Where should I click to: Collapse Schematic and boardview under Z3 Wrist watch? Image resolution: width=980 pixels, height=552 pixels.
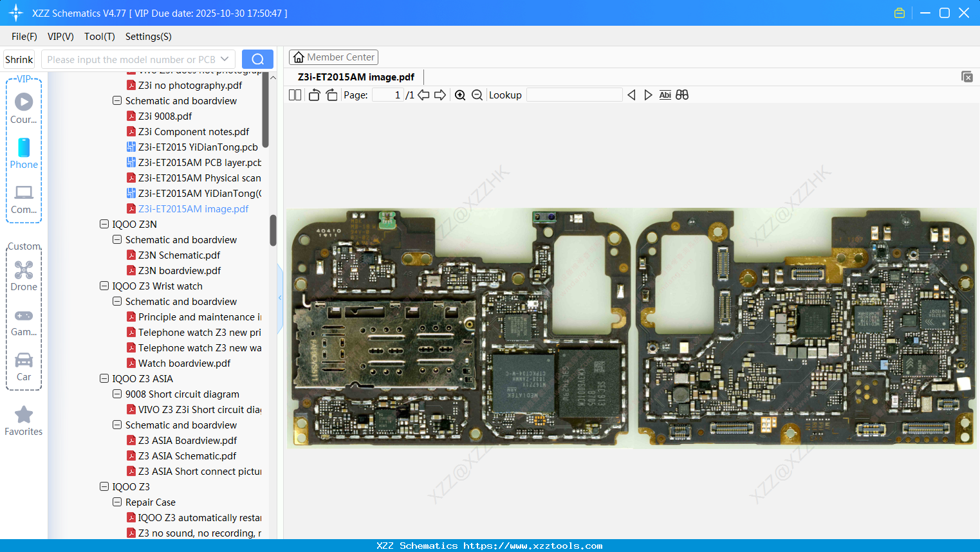(117, 302)
